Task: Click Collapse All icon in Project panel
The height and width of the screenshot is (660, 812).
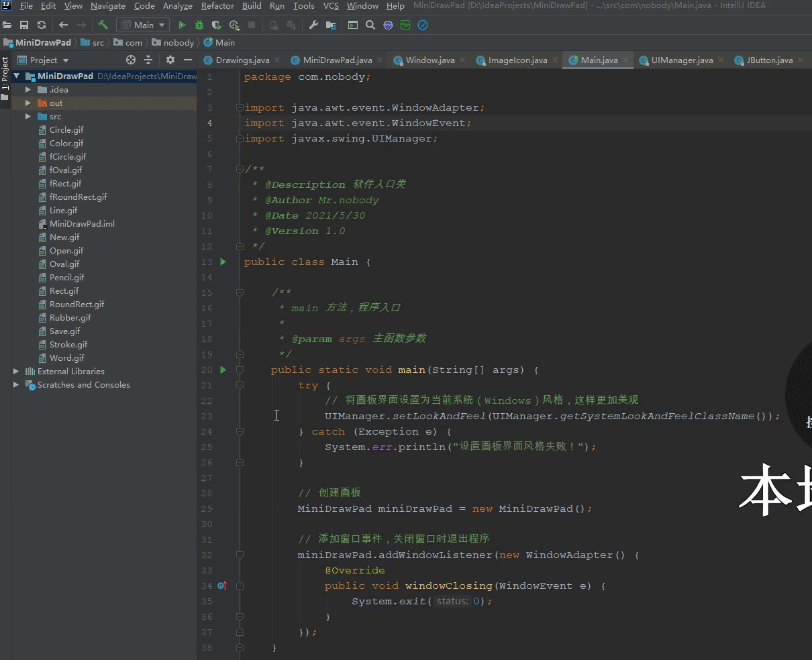Action: tap(148, 60)
